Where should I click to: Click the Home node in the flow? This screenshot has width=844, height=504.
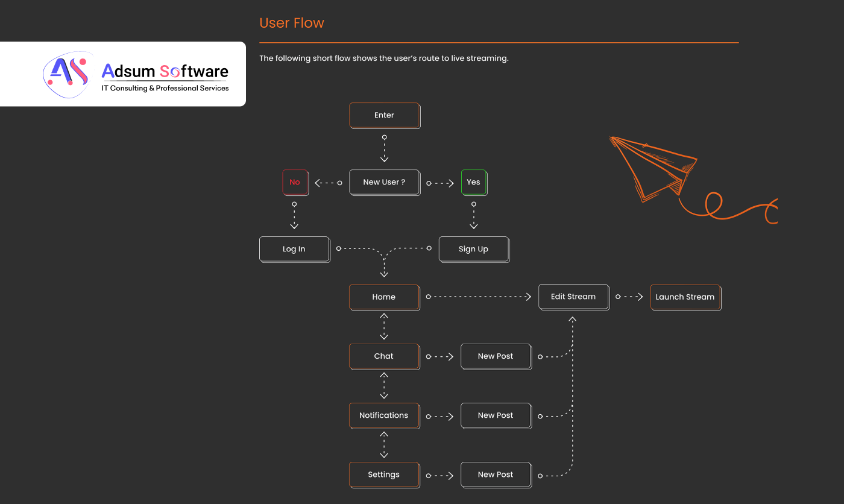(384, 297)
